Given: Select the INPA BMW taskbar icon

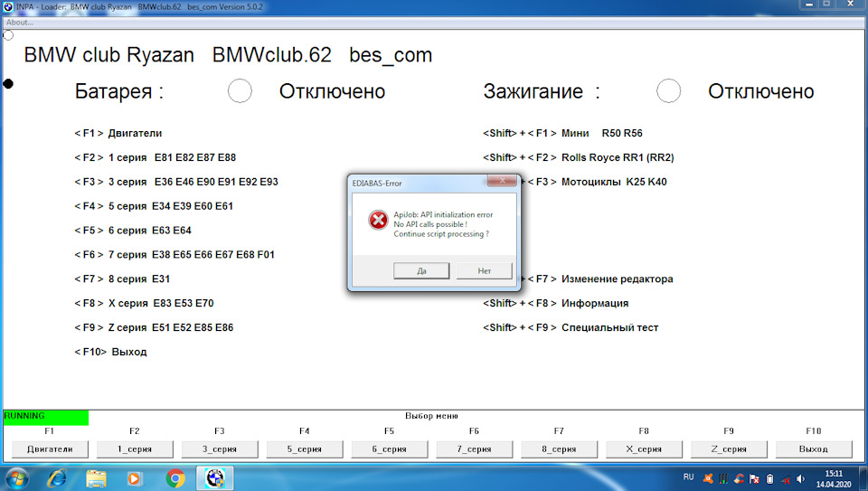Looking at the screenshot, I should [x=215, y=477].
